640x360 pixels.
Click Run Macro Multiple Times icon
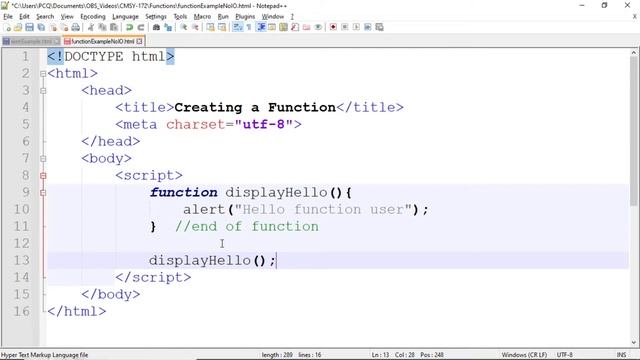coord(368,27)
